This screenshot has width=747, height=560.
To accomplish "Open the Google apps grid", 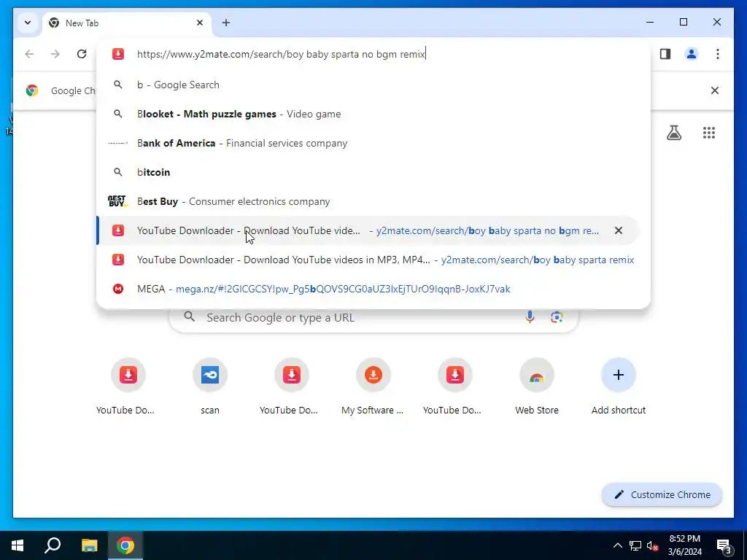I will [709, 133].
